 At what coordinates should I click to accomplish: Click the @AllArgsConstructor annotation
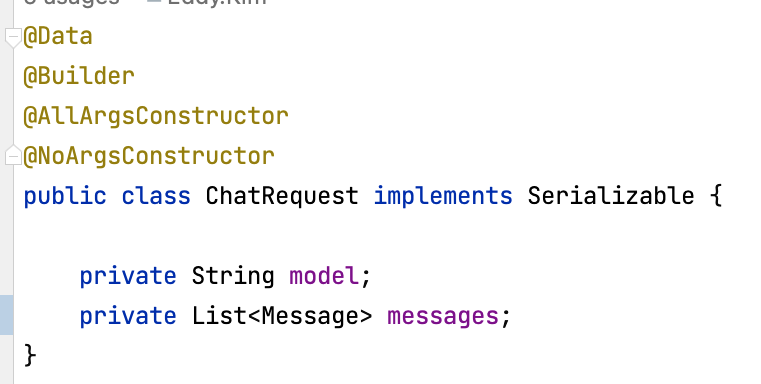[156, 117]
